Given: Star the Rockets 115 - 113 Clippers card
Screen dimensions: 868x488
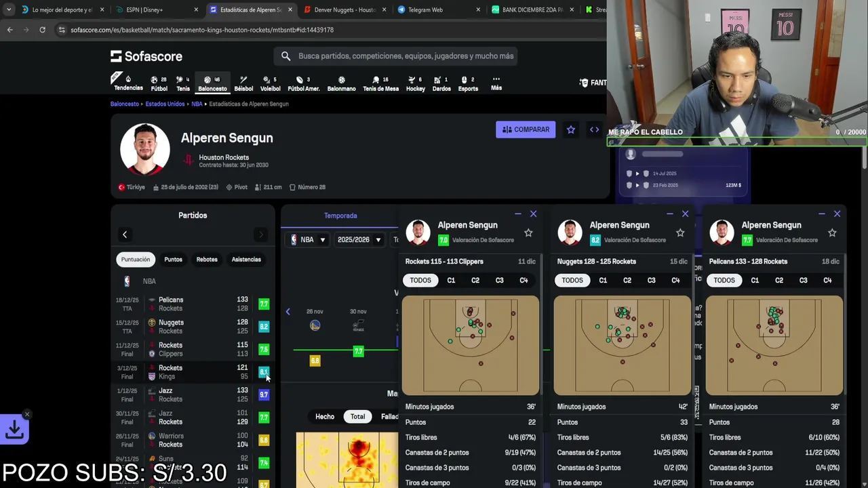Looking at the screenshot, I should click(x=528, y=233).
